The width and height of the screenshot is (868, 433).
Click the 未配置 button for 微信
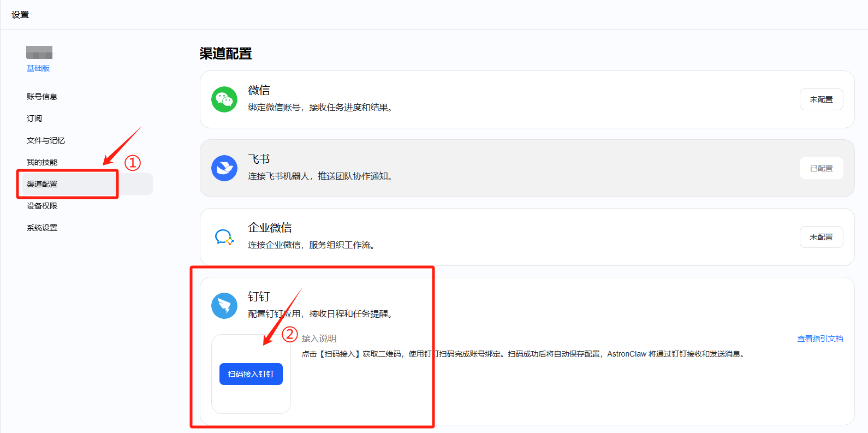pyautogui.click(x=821, y=99)
